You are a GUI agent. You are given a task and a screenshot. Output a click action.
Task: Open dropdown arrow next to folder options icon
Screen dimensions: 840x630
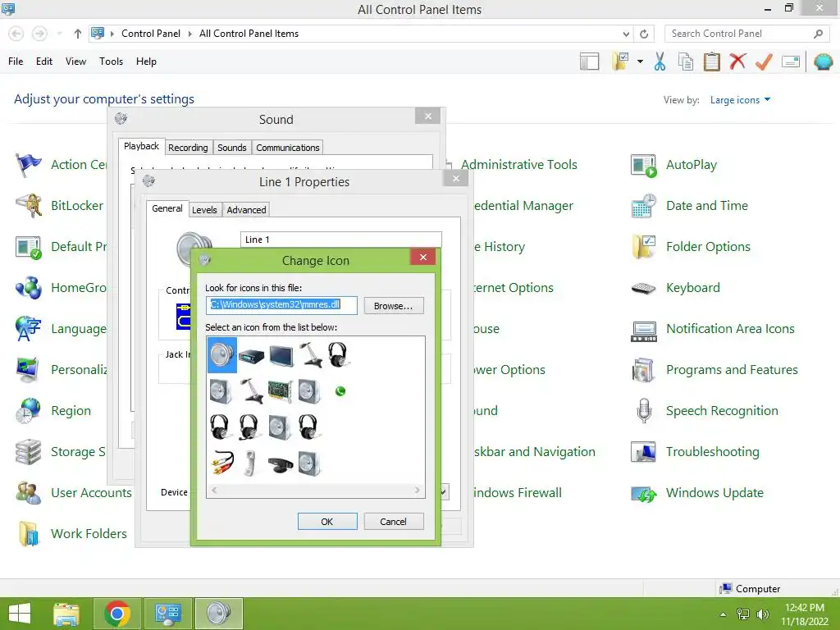click(x=640, y=62)
